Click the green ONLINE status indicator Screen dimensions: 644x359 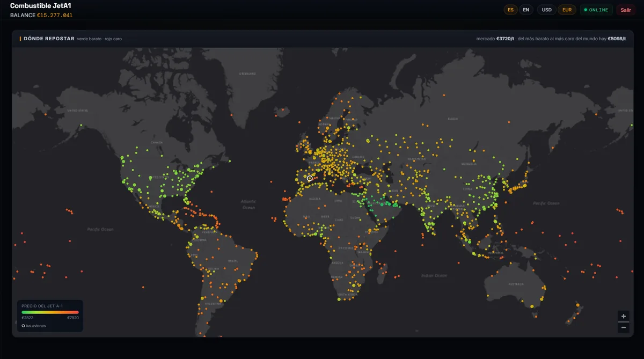click(x=596, y=10)
